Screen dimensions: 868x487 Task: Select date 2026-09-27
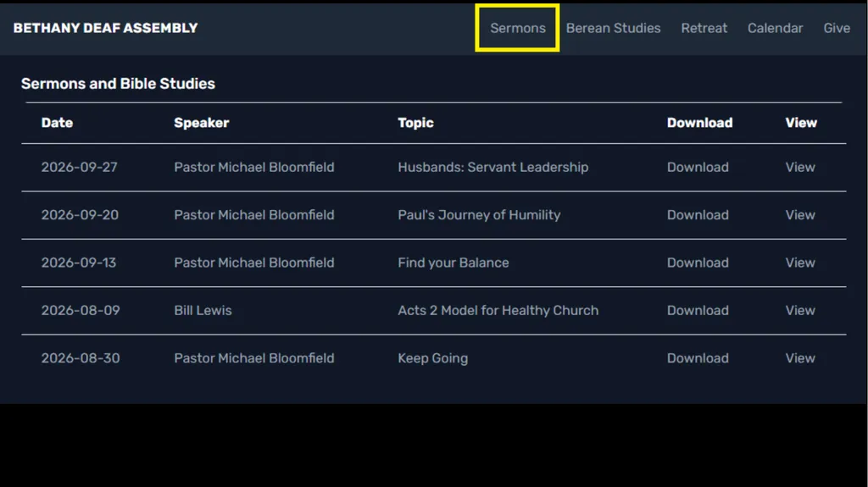click(x=79, y=167)
